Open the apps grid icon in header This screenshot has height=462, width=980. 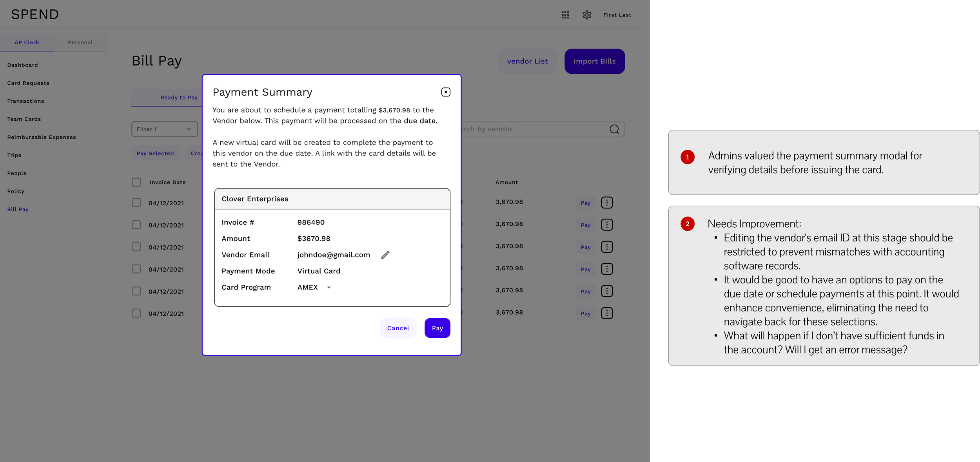(x=565, y=15)
